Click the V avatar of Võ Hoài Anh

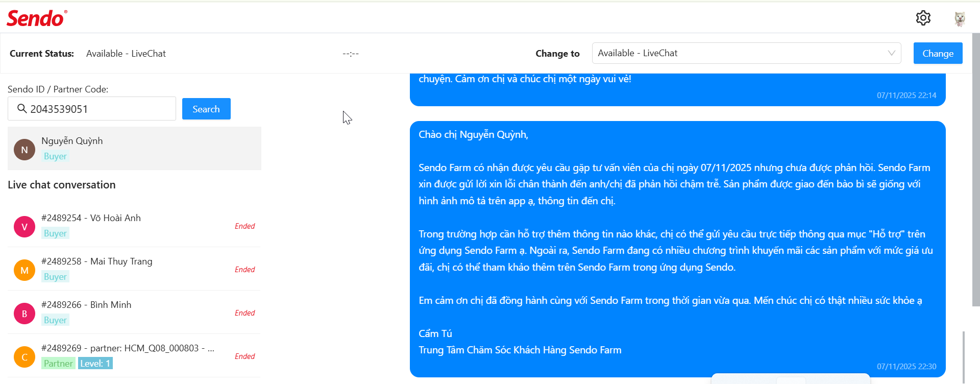click(x=24, y=227)
